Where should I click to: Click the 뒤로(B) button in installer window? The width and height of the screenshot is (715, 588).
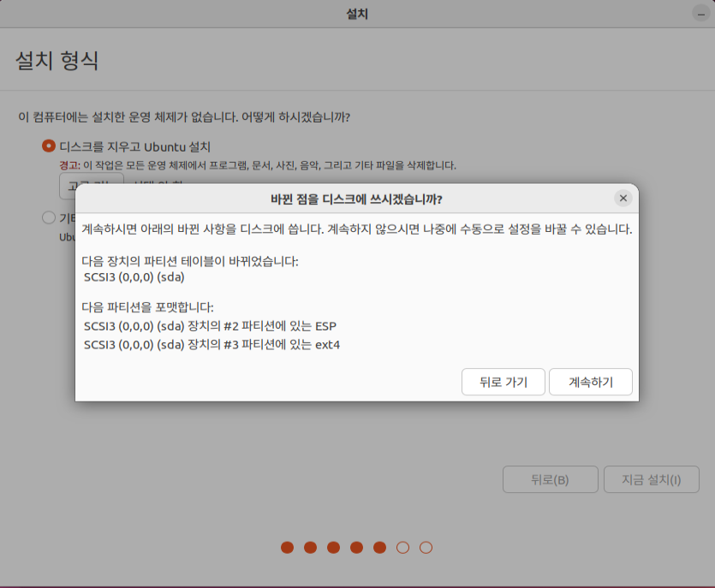click(x=551, y=479)
